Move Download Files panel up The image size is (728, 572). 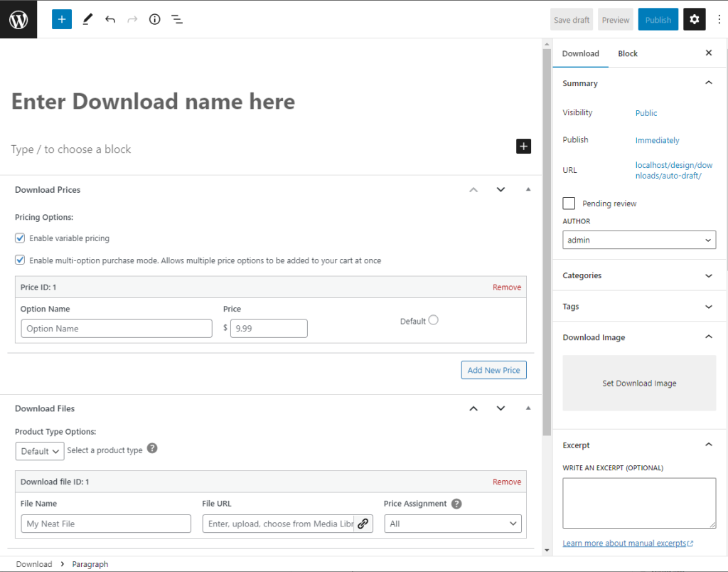473,408
